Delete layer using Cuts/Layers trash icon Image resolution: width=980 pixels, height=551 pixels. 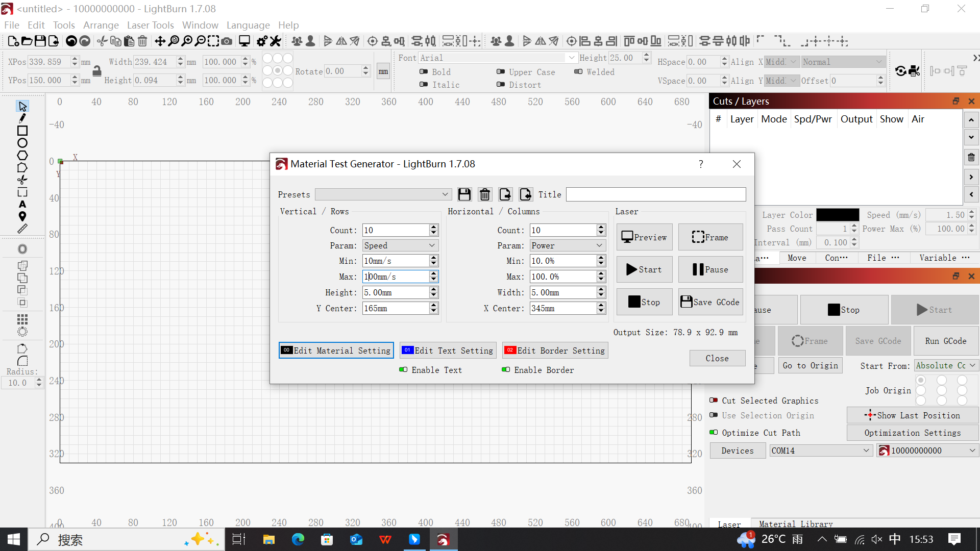pyautogui.click(x=971, y=157)
